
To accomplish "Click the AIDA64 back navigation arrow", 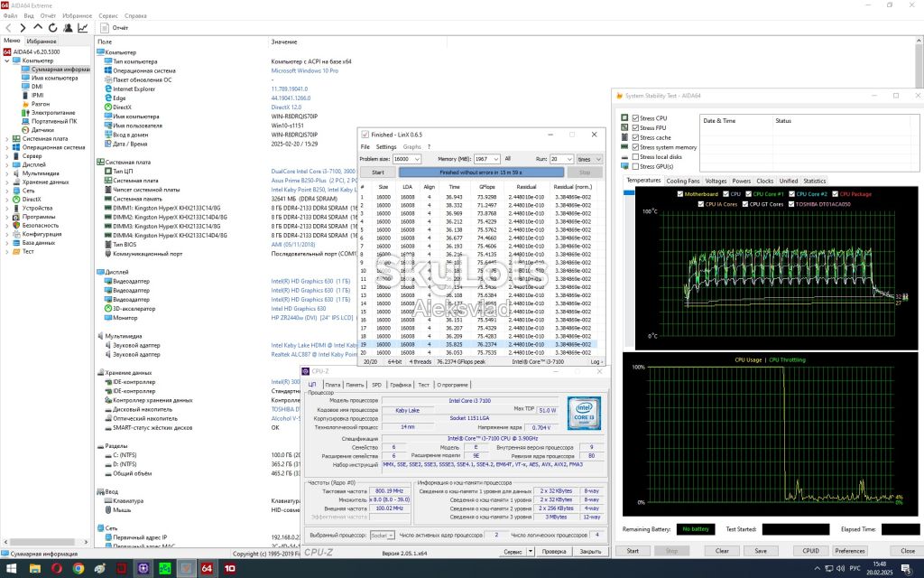I will coord(8,28).
